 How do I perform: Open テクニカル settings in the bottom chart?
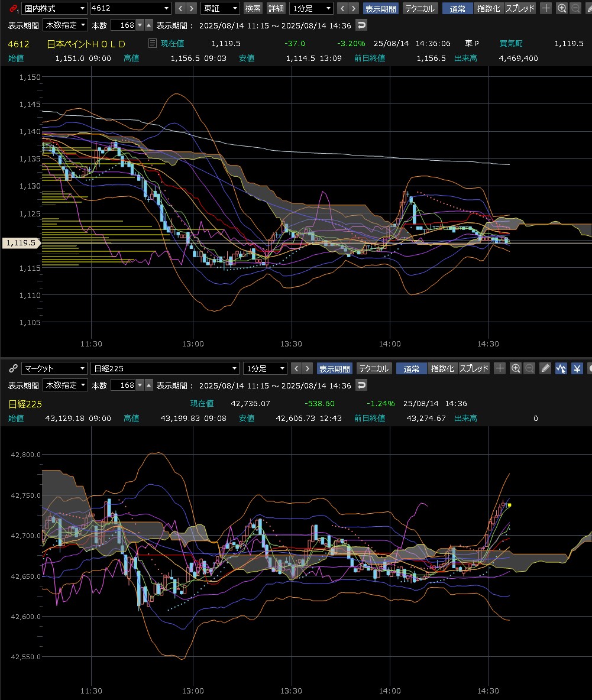374,369
